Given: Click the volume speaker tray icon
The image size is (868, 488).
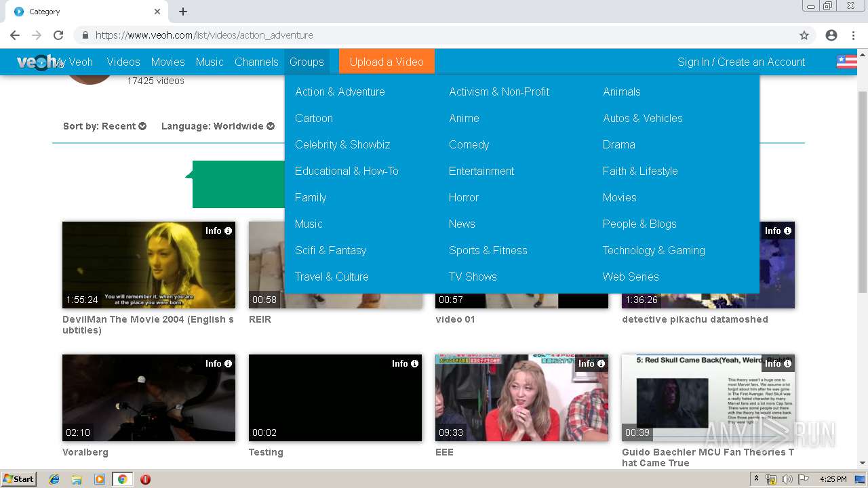Looking at the screenshot, I should click(x=787, y=479).
